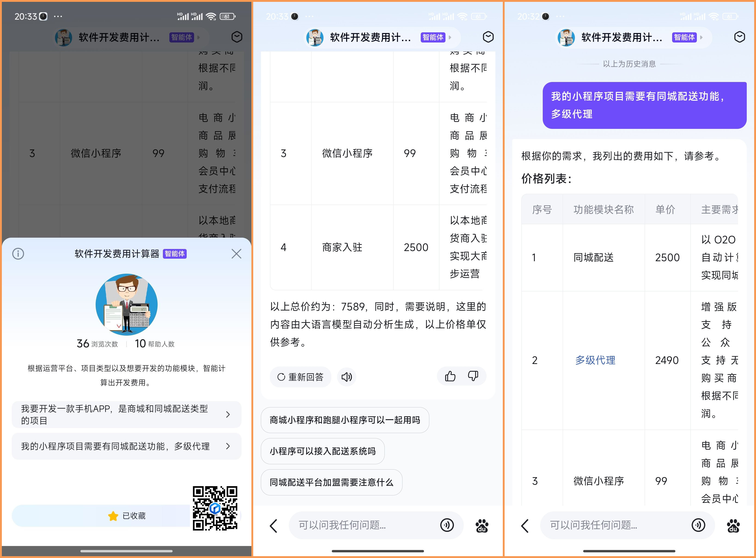
Task: Tap 智能体 badge in the info sheet title
Action: pos(175,254)
